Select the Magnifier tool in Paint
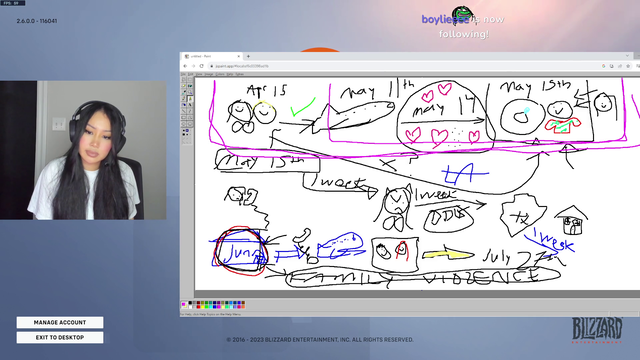Screen dimensions: 640x360 190,92
